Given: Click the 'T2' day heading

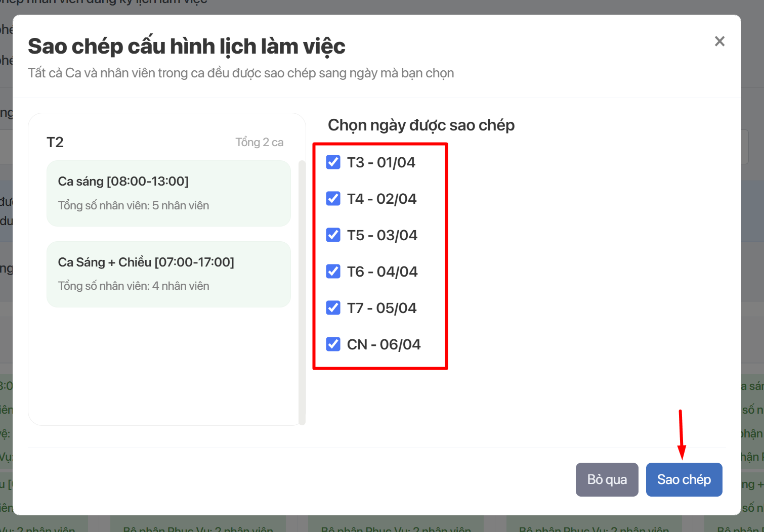Looking at the screenshot, I should pyautogui.click(x=55, y=143).
